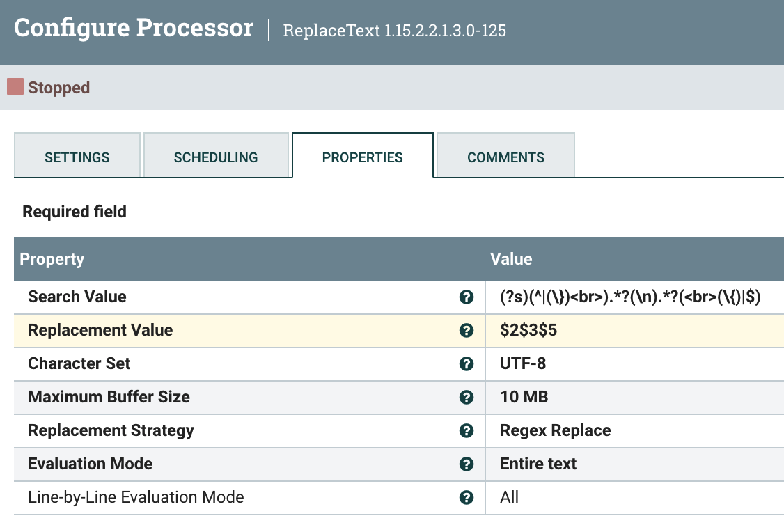Open the Line-by-Line Evaluation Mode options
The image size is (784, 532).
pyautogui.click(x=510, y=497)
